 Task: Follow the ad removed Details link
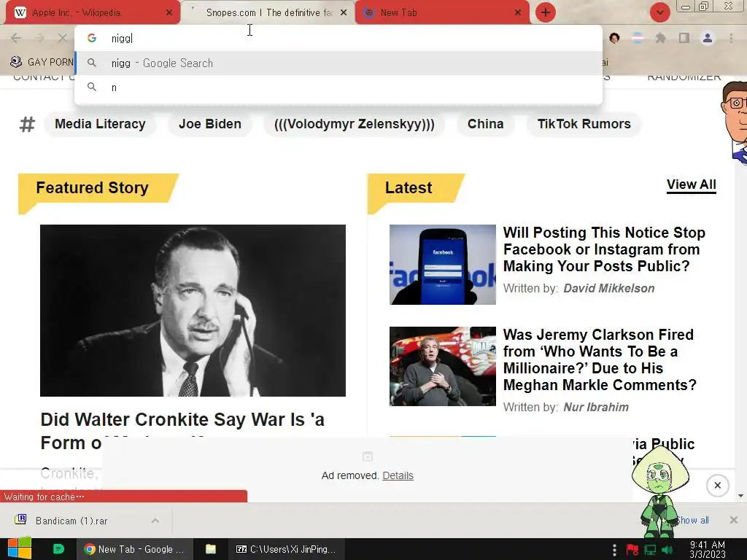(398, 475)
